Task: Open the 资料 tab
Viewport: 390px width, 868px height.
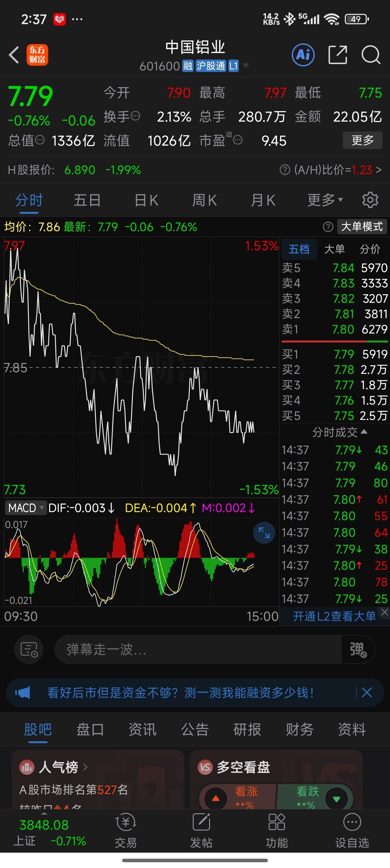Action: point(352,730)
